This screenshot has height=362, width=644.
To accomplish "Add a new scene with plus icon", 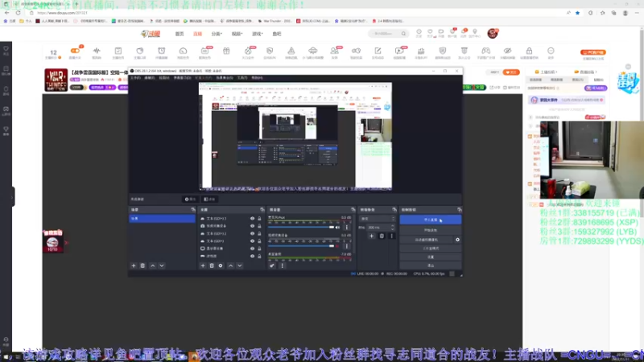I will (134, 265).
